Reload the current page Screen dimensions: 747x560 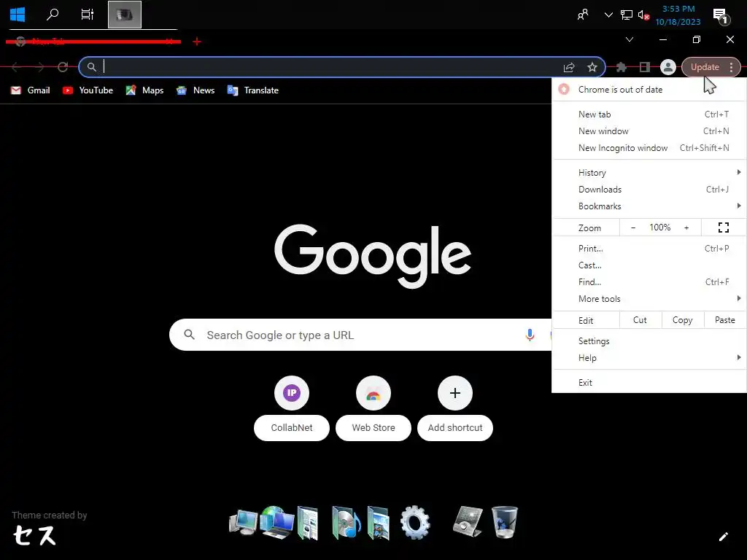(x=63, y=67)
